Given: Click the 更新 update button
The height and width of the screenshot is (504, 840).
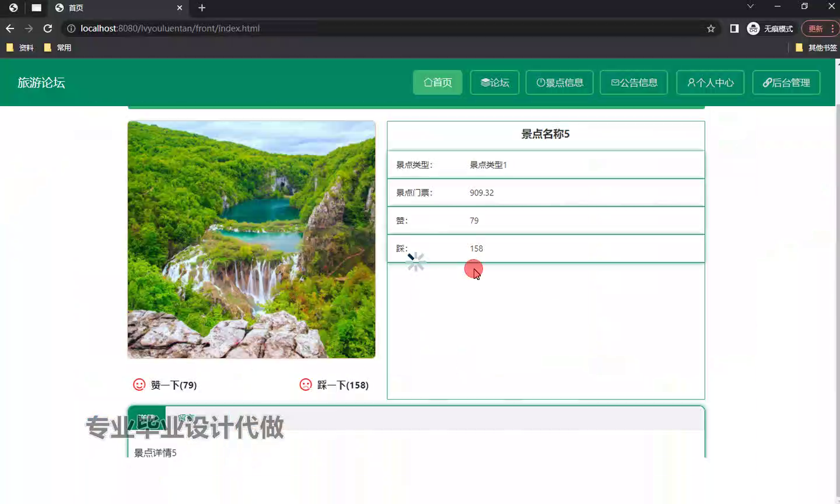Looking at the screenshot, I should 815,28.
